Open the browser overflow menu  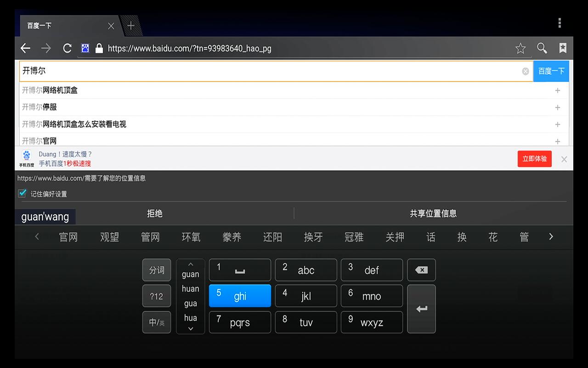tap(560, 23)
